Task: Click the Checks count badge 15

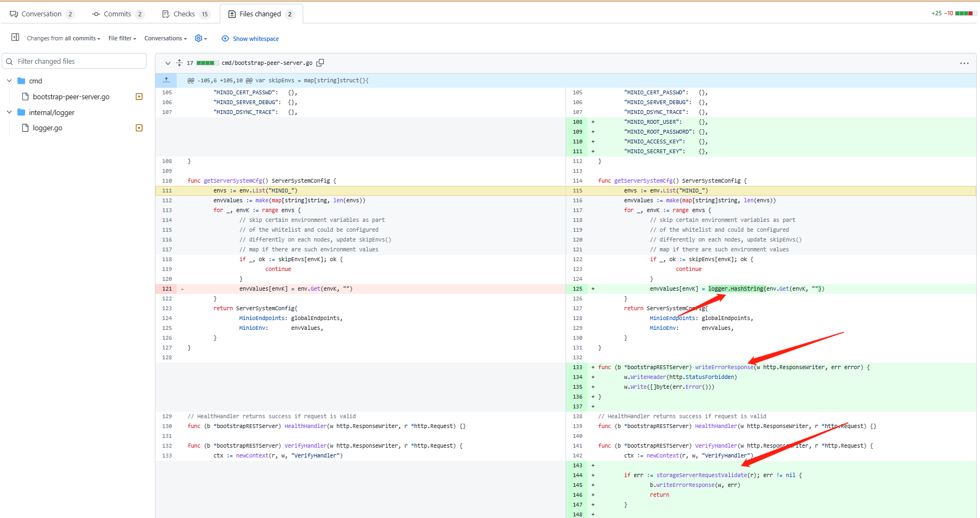Action: click(x=205, y=14)
